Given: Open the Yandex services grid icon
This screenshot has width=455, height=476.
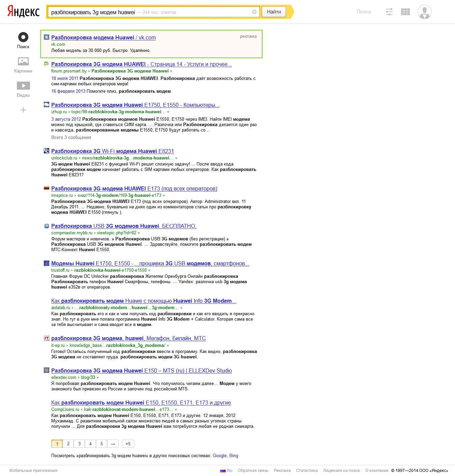Looking at the screenshot, I should pyautogui.click(x=405, y=12).
